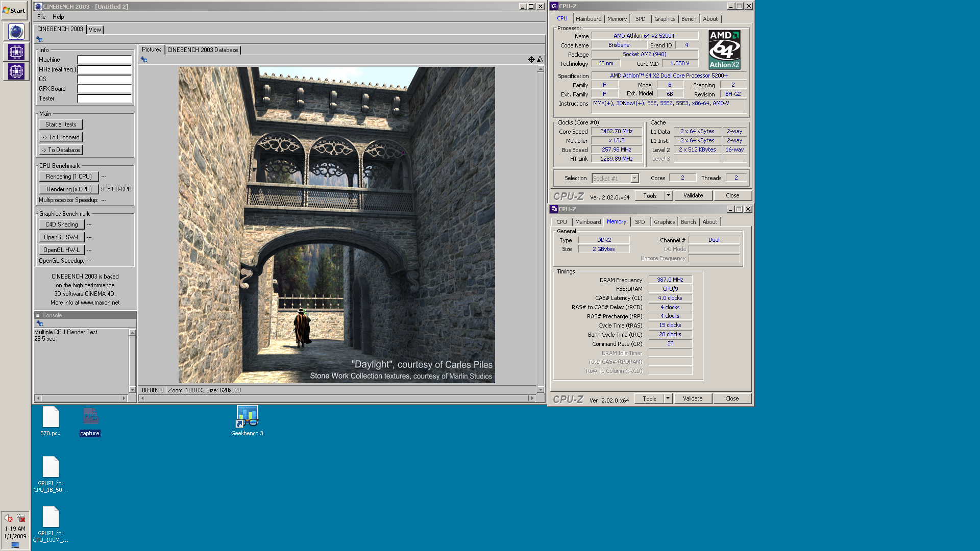This screenshot has height=551, width=980.
Task: Click the Console scroll up arrow
Action: click(x=132, y=333)
